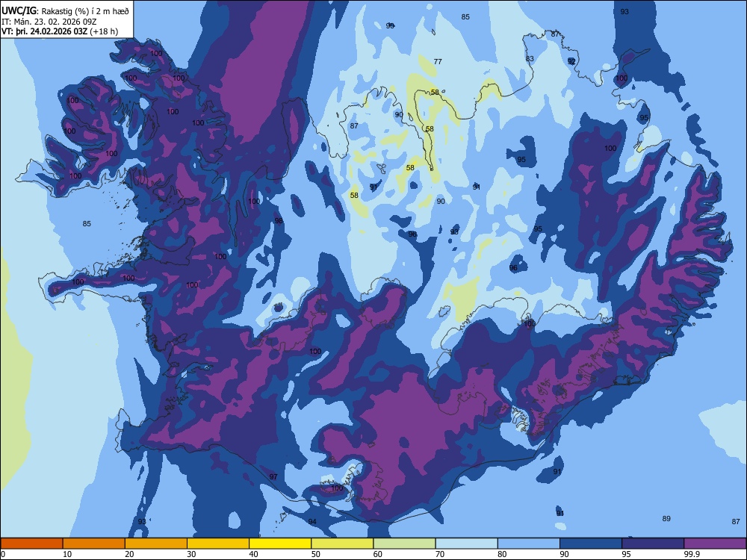Screen dimensions: 747x560
Task: Click the humidity value '97' on the map
Action: pyautogui.click(x=273, y=476)
